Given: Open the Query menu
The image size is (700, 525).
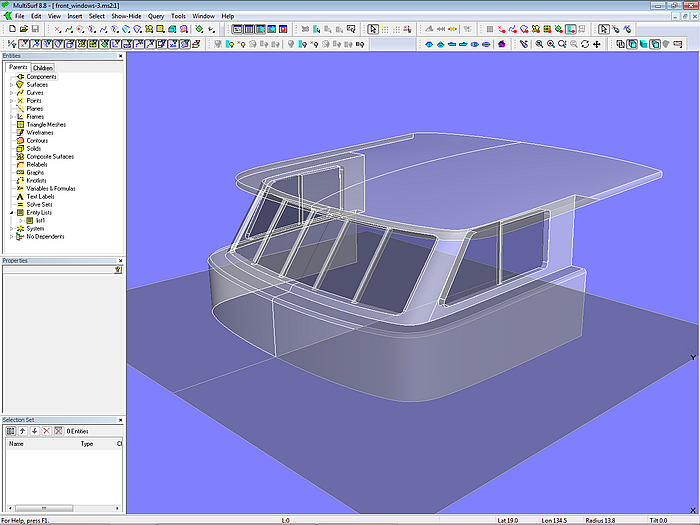Looking at the screenshot, I should [x=156, y=16].
